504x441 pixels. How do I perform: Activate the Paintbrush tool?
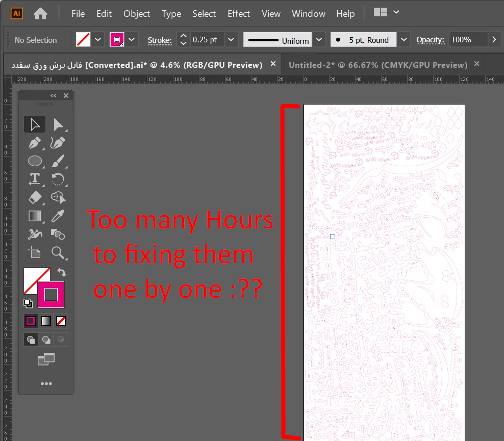[x=58, y=161]
